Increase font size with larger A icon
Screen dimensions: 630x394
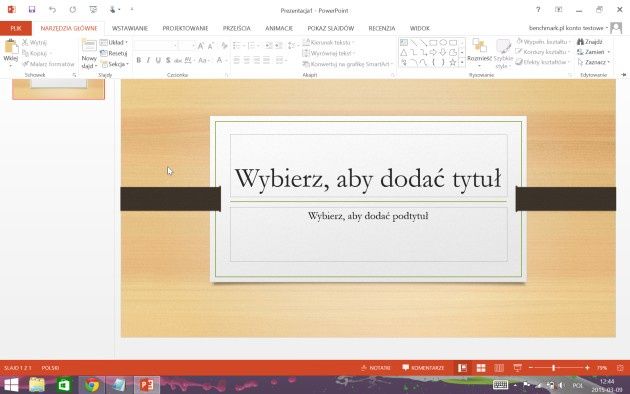200,46
